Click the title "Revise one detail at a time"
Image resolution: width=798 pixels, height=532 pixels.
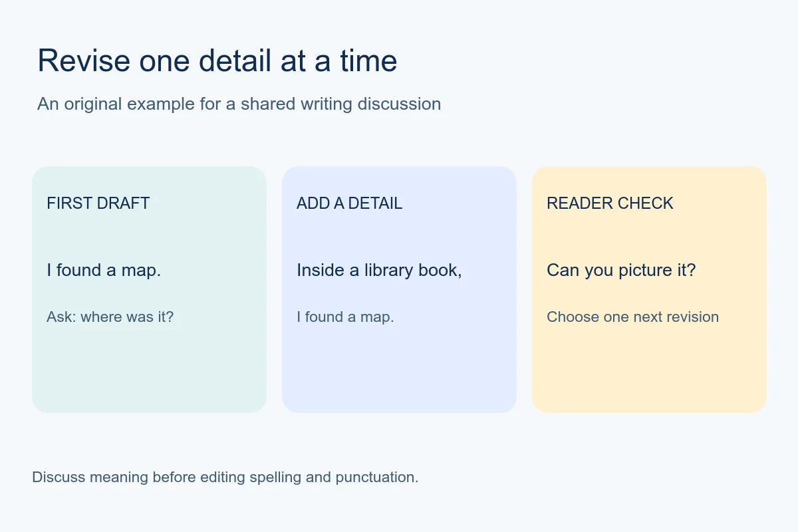217,61
